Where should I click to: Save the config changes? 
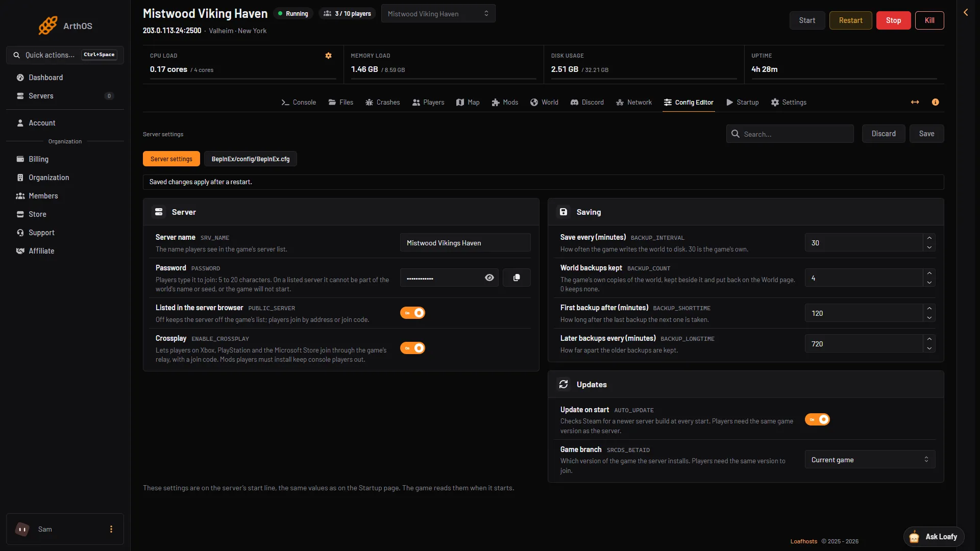pos(927,134)
